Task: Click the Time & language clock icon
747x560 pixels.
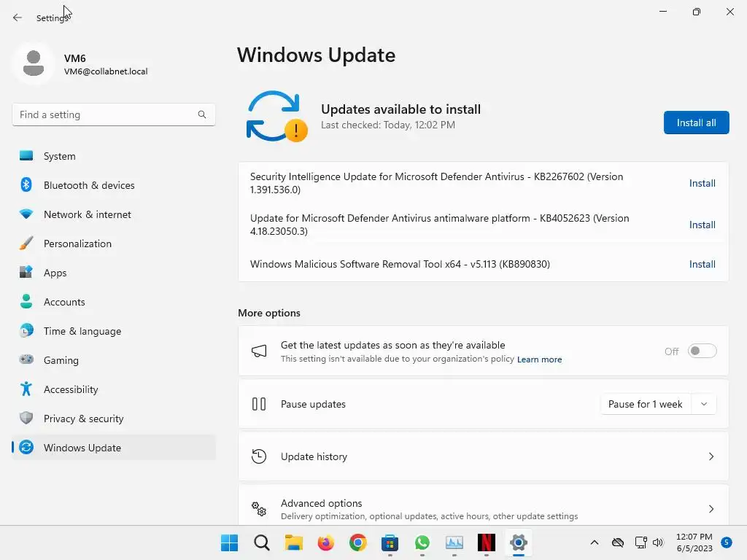Action: tap(26, 331)
